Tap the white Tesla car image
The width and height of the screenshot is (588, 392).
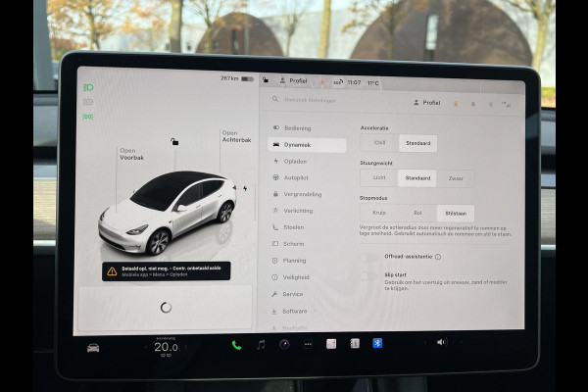coord(168,213)
